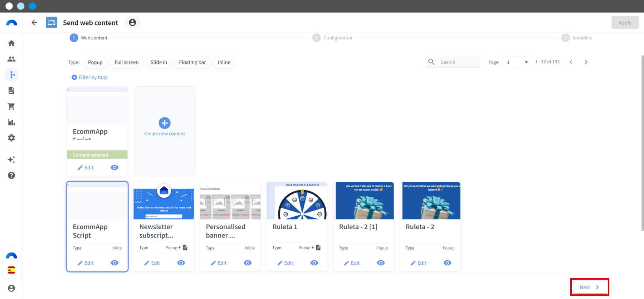Go to step 1 Web content
Image resolution: width=644 pixels, height=299 pixels.
tap(89, 38)
